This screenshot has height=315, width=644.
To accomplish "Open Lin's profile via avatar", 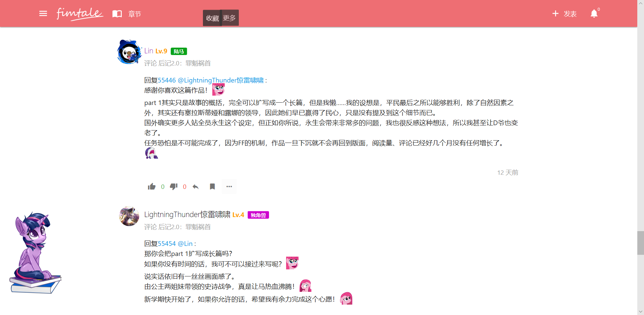I will 129,52.
